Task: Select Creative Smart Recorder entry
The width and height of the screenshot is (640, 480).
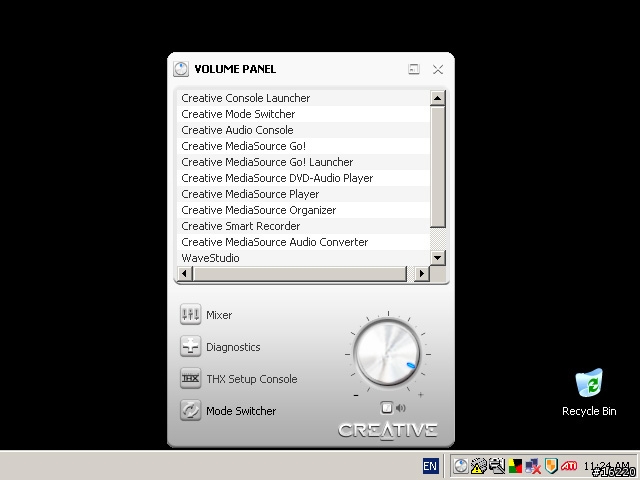Action: pos(303,226)
